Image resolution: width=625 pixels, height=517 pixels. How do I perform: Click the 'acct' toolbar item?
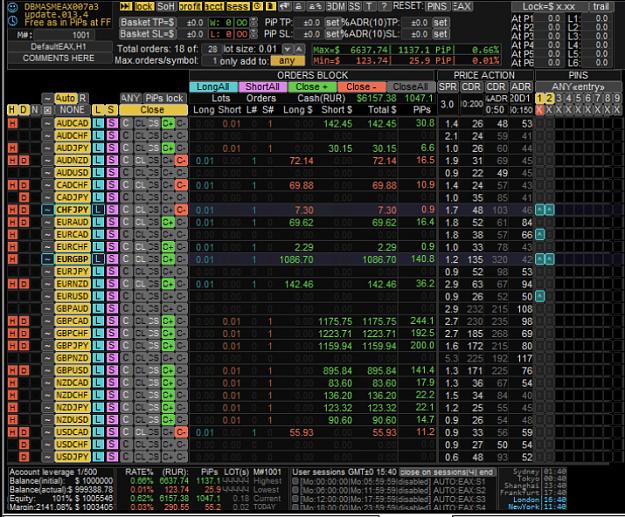[214, 6]
